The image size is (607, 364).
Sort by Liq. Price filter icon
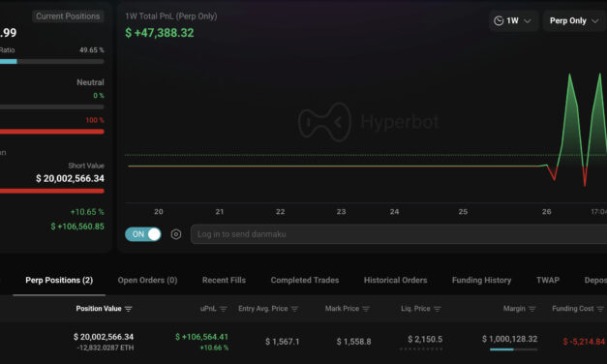[437, 309]
